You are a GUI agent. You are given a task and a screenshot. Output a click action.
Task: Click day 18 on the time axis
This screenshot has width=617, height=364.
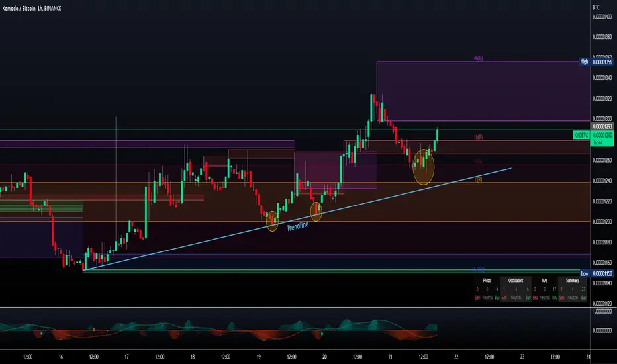pyautogui.click(x=193, y=357)
